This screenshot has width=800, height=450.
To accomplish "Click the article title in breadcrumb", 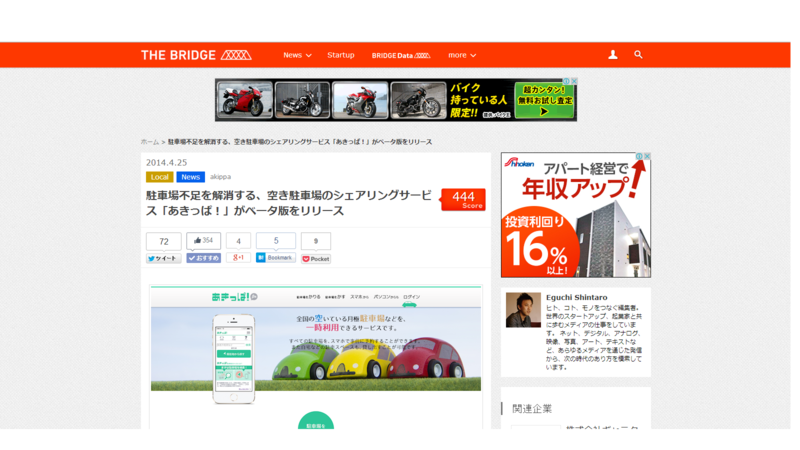I will 300,142.
